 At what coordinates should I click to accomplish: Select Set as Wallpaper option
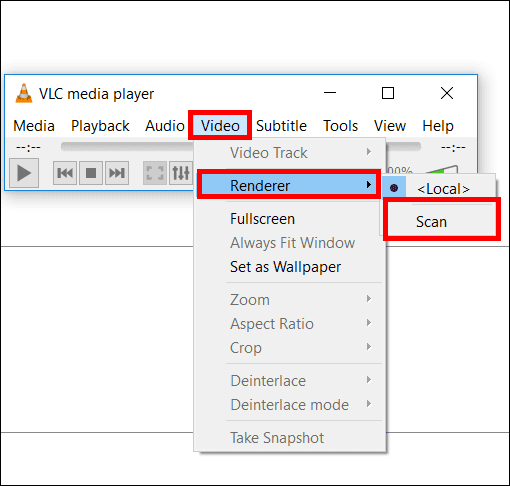[x=289, y=267]
